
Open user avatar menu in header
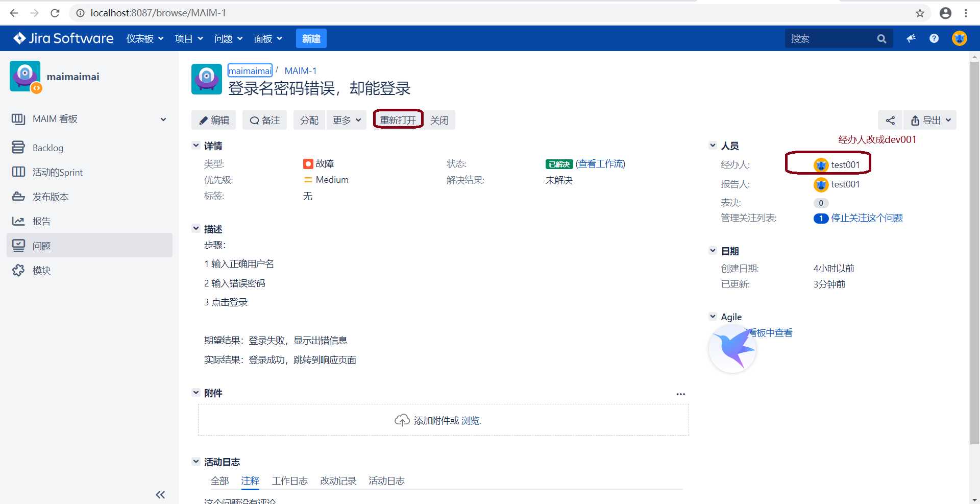960,38
